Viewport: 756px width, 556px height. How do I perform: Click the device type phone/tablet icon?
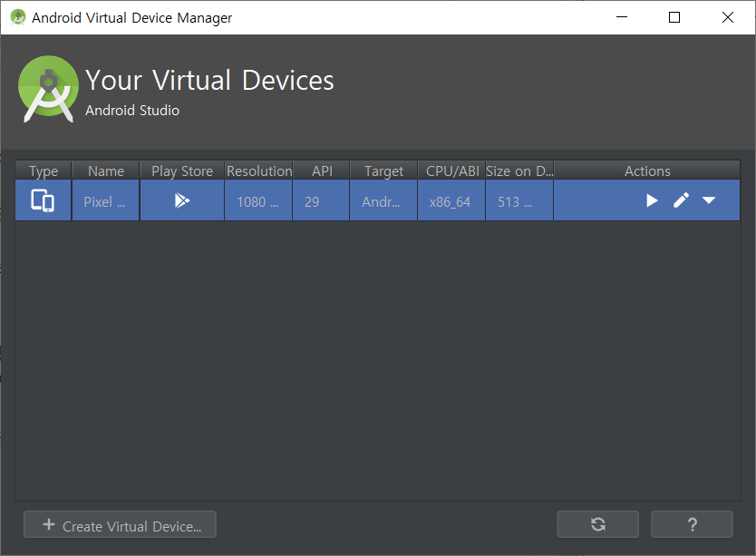(43, 200)
